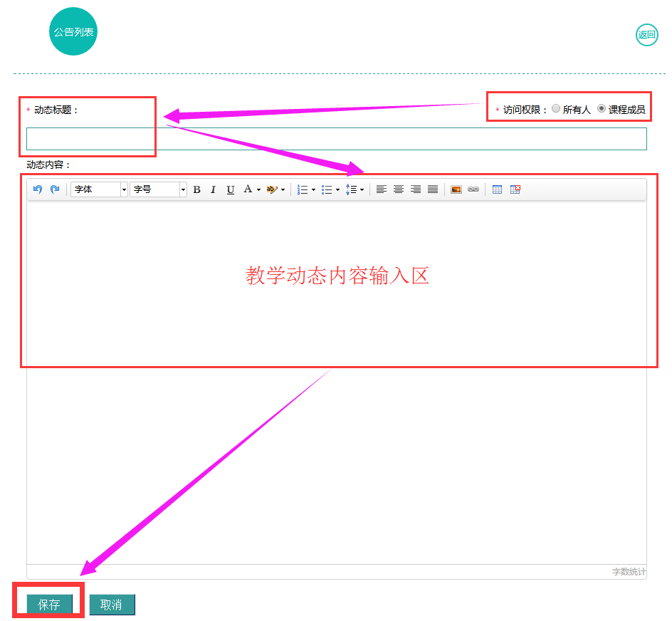Select the 所有人 access radio button

point(556,109)
